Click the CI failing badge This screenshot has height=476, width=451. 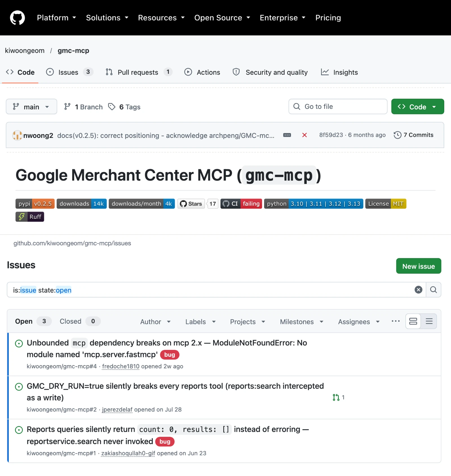[241, 204]
